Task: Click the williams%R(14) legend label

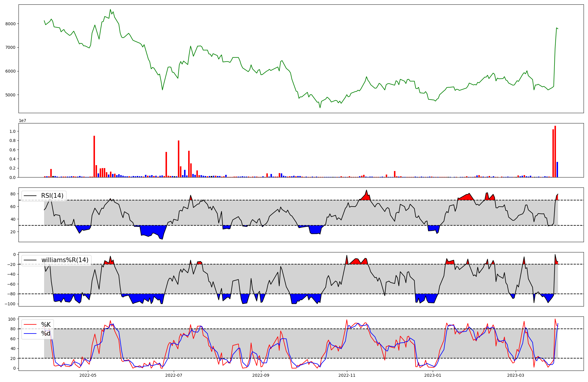Action: [65, 260]
